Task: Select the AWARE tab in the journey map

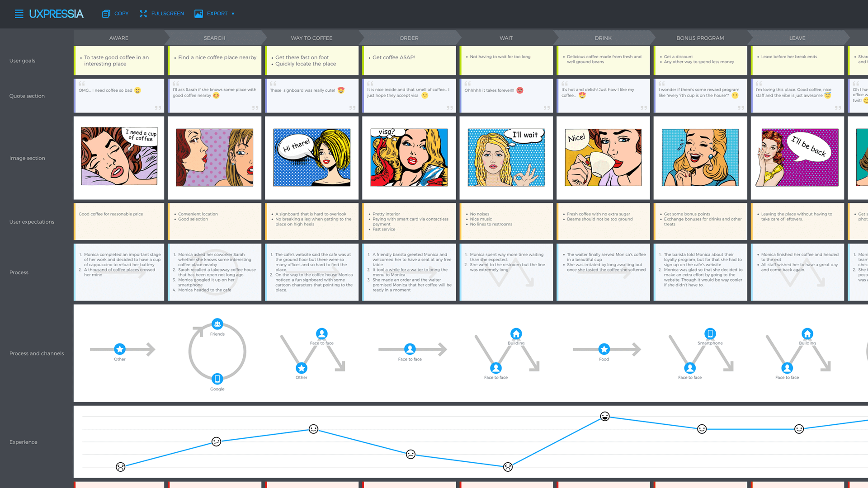Action: point(118,38)
